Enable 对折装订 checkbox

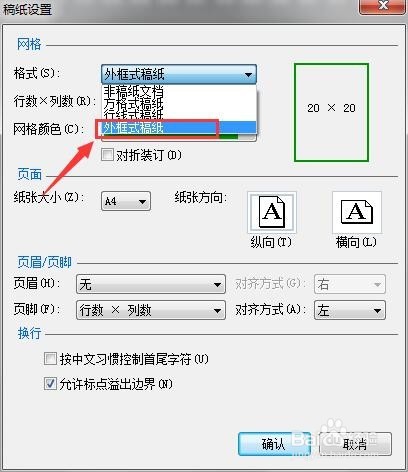click(107, 155)
